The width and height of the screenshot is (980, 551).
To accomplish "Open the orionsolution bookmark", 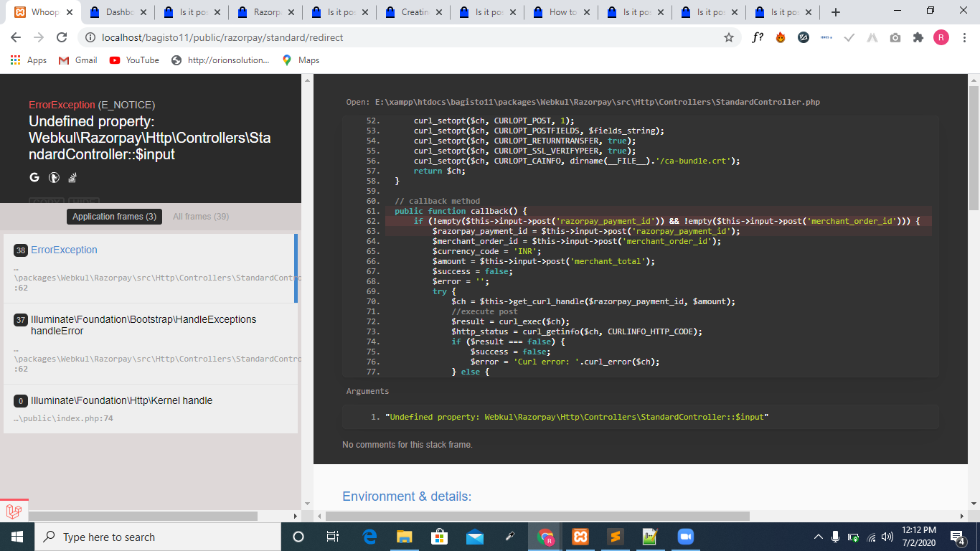I will [220, 60].
